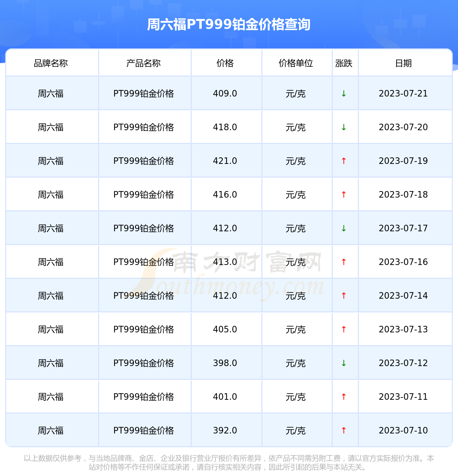Click the red up arrow for 2023-07-14
The image size is (458, 476).
(344, 296)
